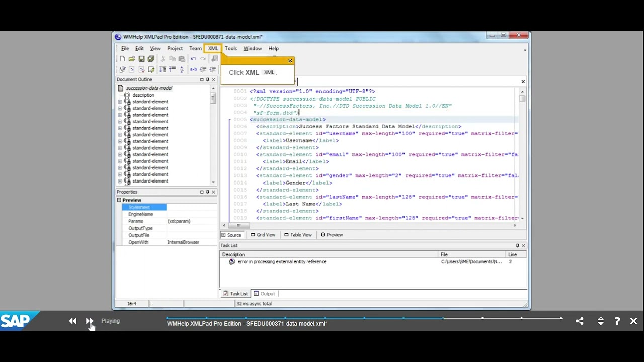Viewport: 644px width, 362px height.
Task: Click the Save floppy disk icon
Action: tap(141, 59)
